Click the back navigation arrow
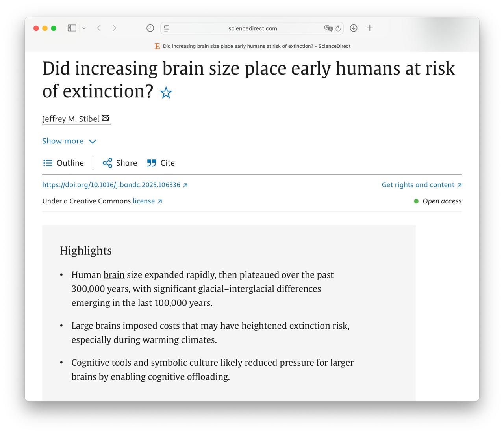504x434 pixels. pyautogui.click(x=99, y=28)
